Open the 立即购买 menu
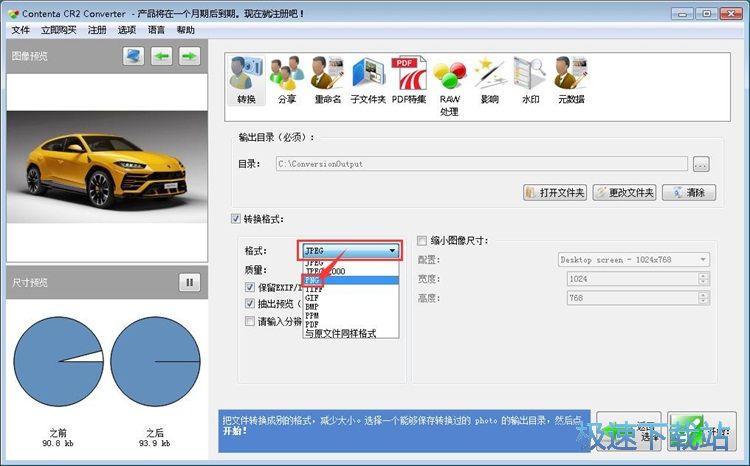Screen dimensions: 750x466 [x=58, y=30]
